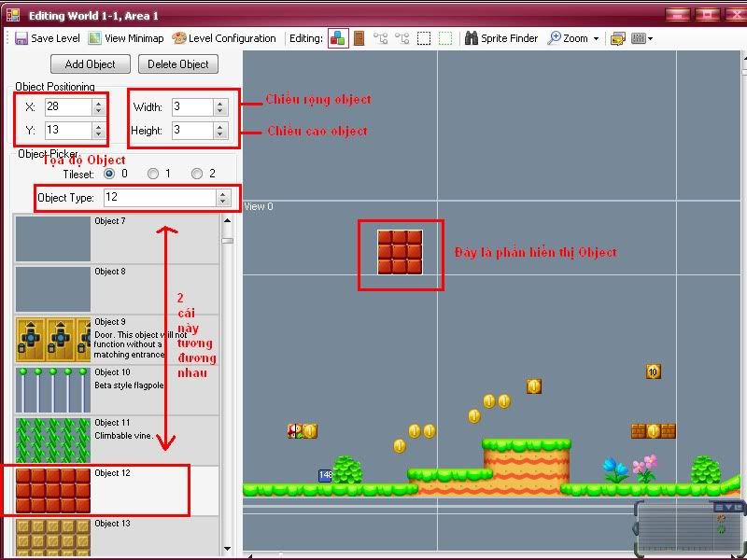Open the Zoom dropdown menu
The width and height of the screenshot is (747, 560).
pyautogui.click(x=573, y=38)
